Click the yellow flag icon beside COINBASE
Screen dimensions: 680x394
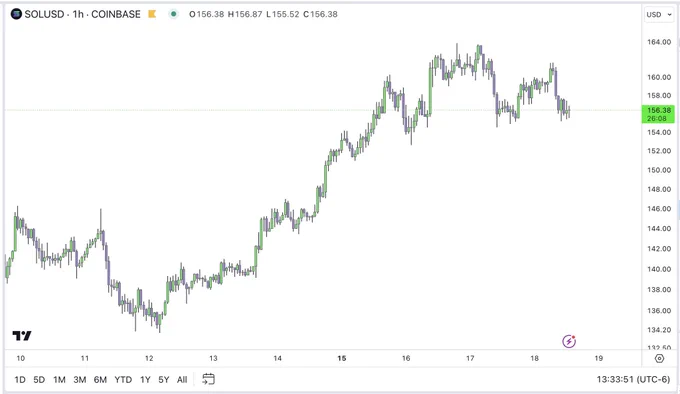click(152, 14)
